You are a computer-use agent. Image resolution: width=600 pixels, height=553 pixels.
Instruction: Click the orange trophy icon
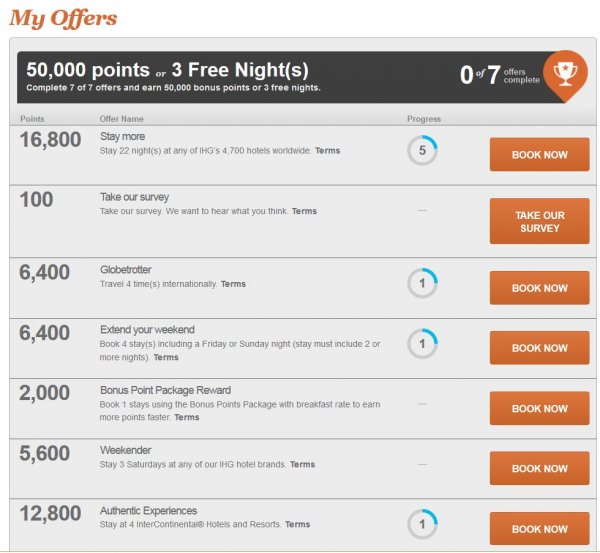click(x=564, y=71)
